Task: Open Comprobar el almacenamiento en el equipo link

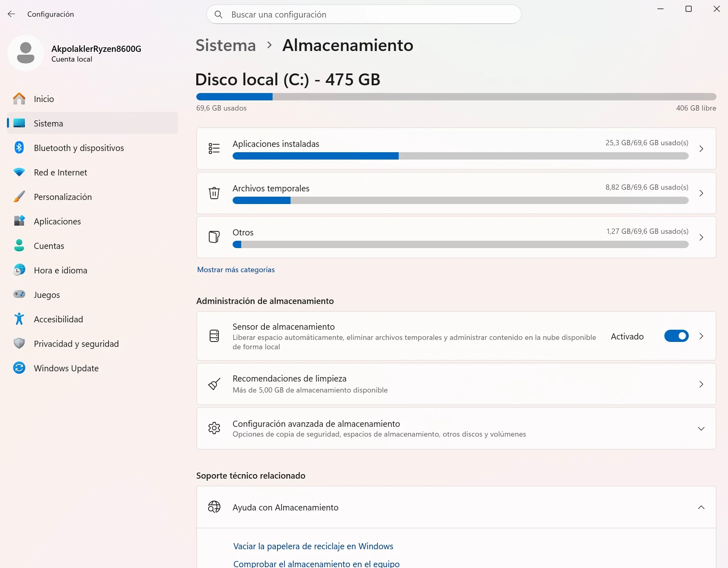Action: (316, 564)
